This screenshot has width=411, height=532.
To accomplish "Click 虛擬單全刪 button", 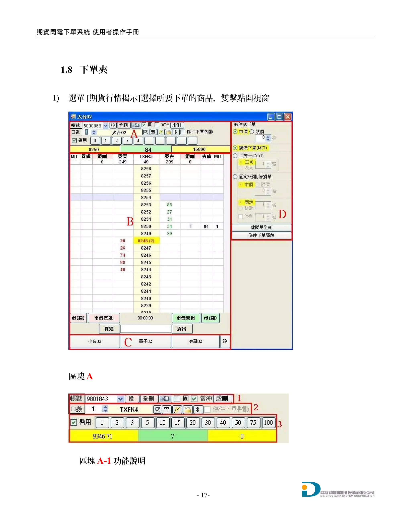I will [x=261, y=227].
